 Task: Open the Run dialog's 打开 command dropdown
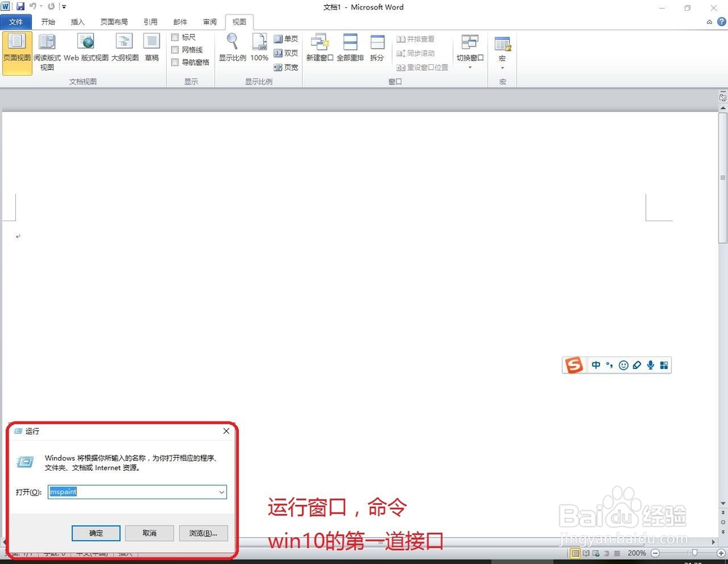pyautogui.click(x=222, y=492)
